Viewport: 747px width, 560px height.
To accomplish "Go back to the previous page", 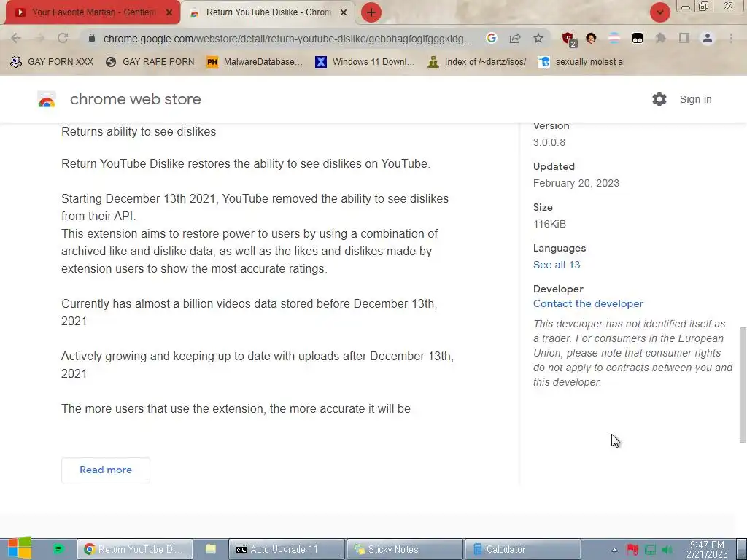I will [16, 38].
